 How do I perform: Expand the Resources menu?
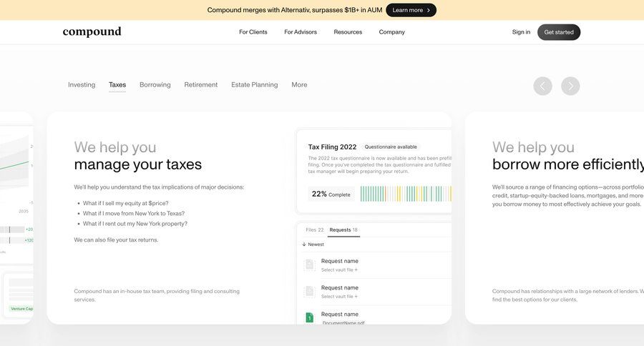tap(348, 32)
